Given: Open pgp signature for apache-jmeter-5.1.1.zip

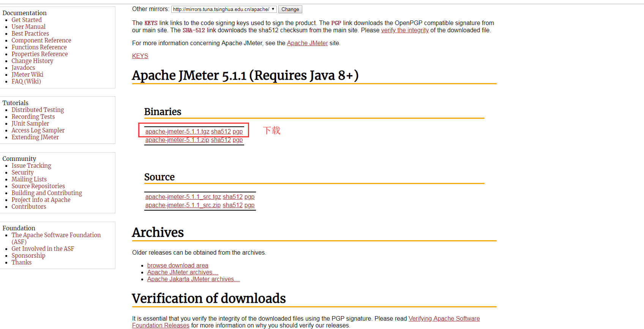Looking at the screenshot, I should click(238, 140).
